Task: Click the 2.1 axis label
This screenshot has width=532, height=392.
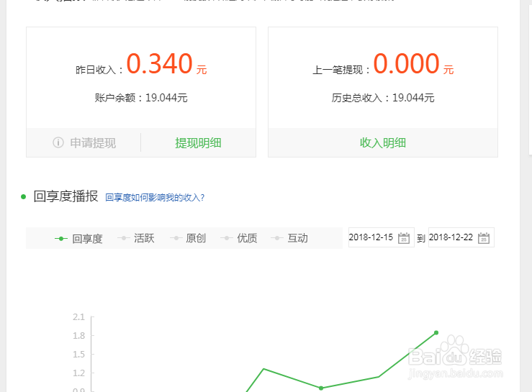Action: point(78,317)
